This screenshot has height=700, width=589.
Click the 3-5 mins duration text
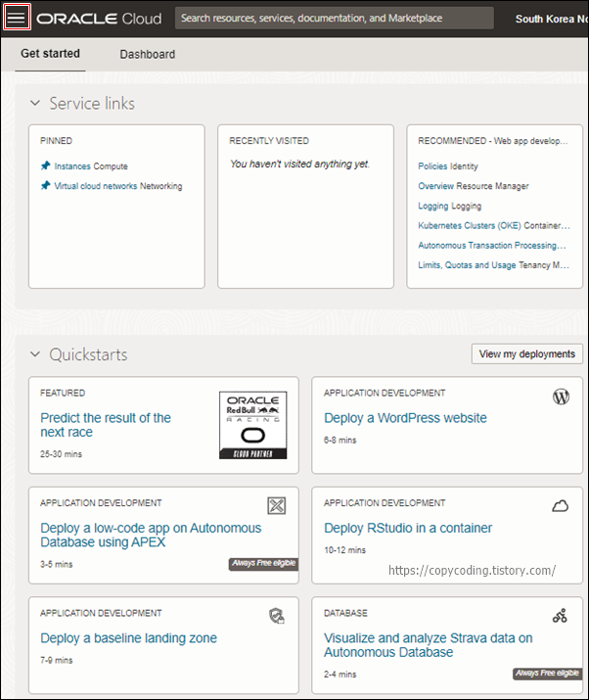tap(56, 564)
